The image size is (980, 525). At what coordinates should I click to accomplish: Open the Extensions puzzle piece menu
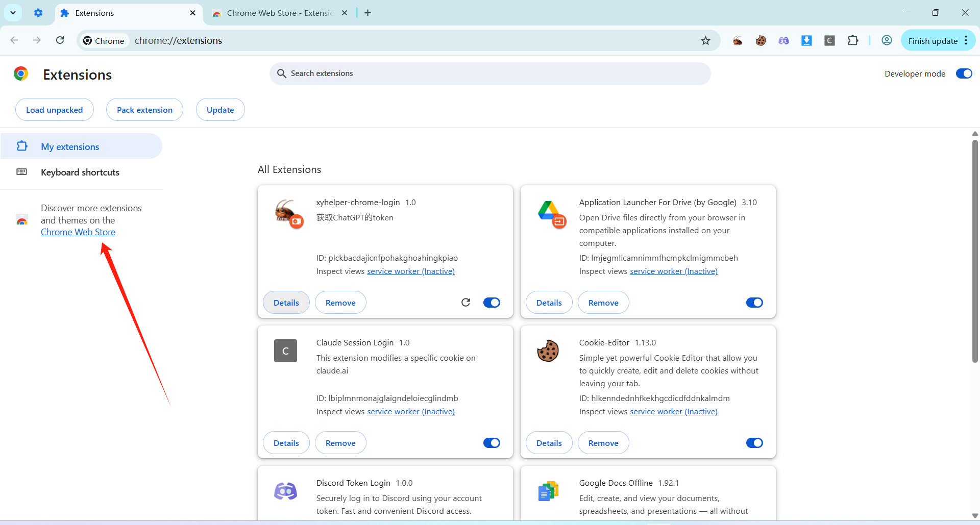point(853,41)
